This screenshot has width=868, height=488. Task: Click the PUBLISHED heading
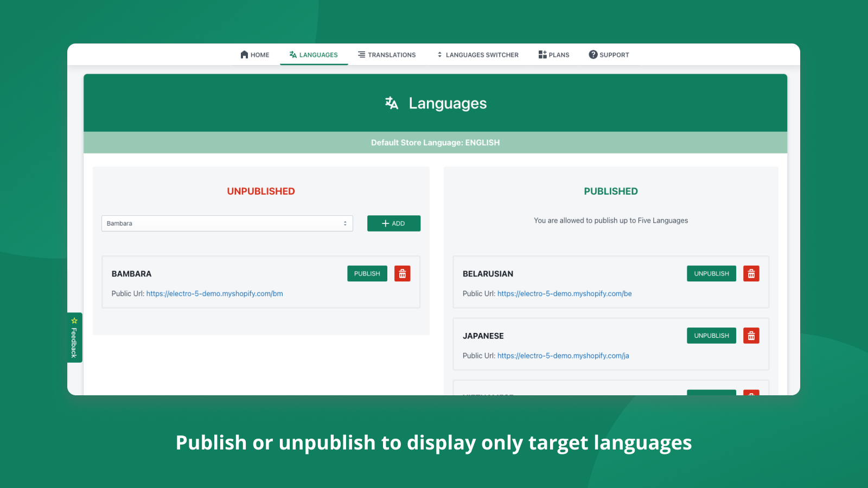point(611,191)
